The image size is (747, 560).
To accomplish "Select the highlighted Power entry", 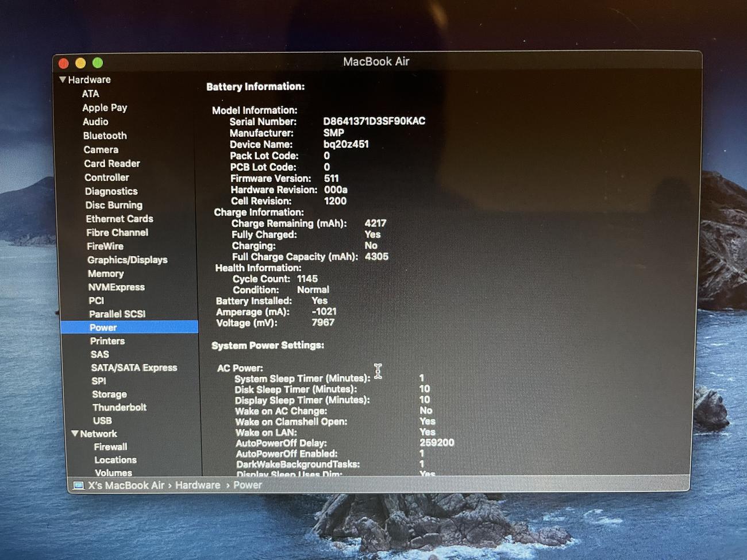I will coord(129,327).
